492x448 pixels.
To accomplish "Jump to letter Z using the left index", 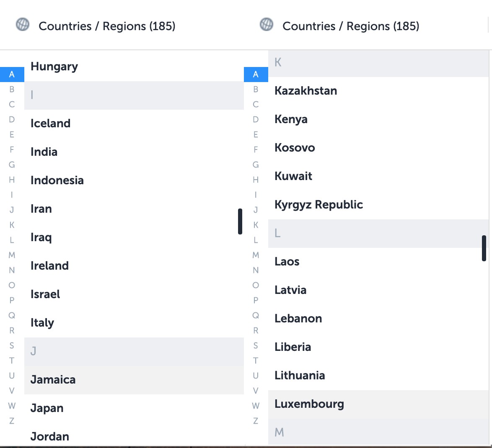I will point(12,421).
